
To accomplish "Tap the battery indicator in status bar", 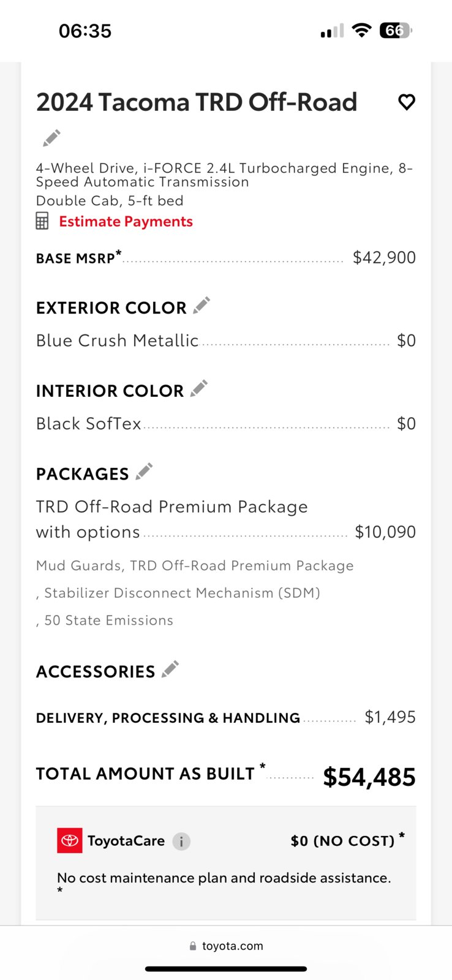I will coord(396,30).
